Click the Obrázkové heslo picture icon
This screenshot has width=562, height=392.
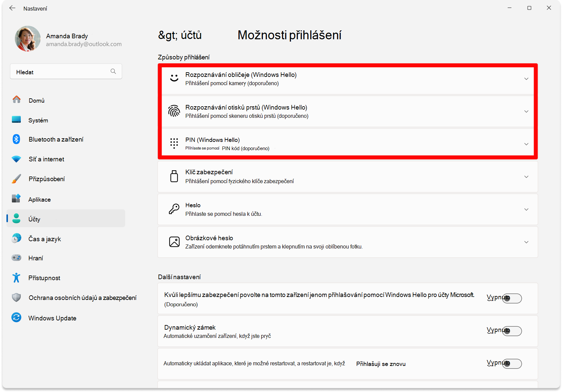(x=174, y=242)
